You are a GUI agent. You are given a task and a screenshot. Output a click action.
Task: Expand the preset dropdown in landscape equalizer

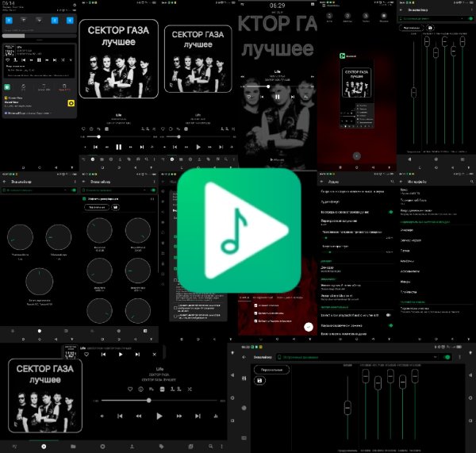(435, 357)
